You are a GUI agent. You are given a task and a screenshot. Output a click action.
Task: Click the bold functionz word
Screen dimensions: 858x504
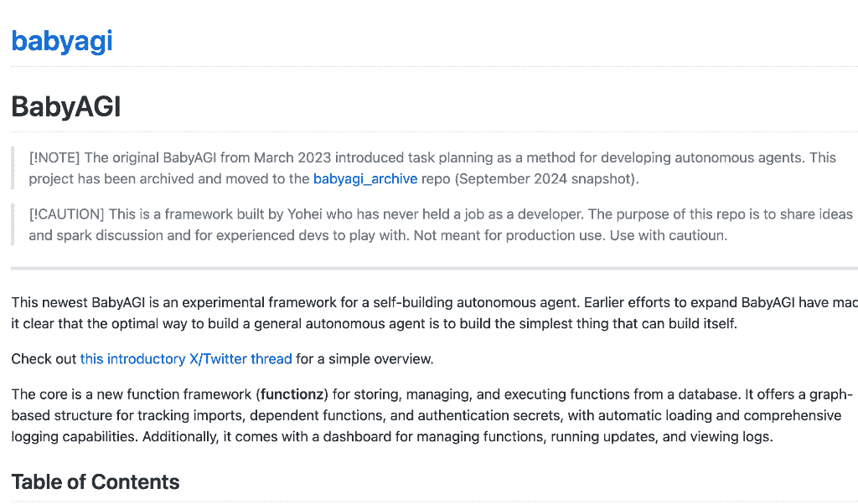[292, 394]
